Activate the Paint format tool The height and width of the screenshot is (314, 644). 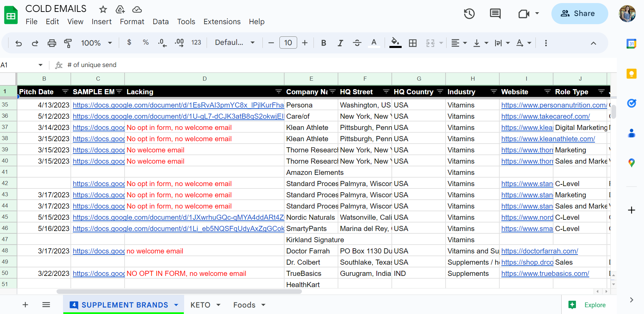tap(68, 43)
